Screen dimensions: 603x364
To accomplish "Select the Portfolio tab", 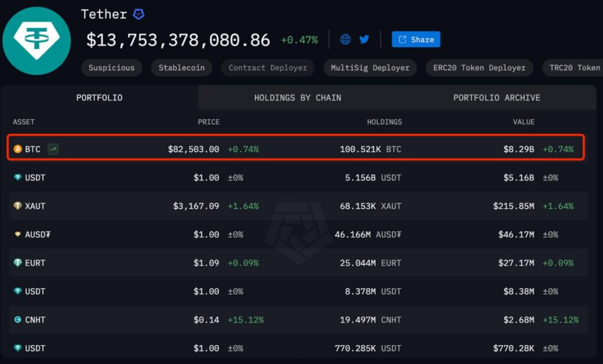I will pyautogui.click(x=99, y=98).
